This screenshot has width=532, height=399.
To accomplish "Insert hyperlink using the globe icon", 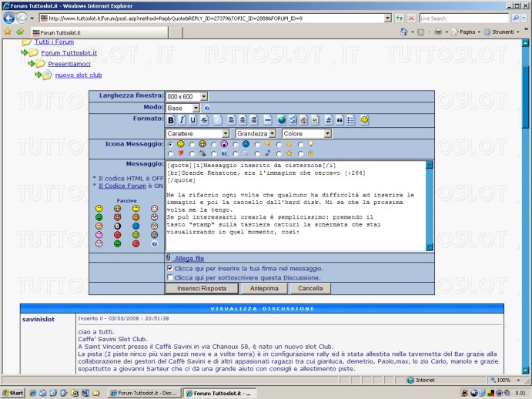I will [x=282, y=120].
